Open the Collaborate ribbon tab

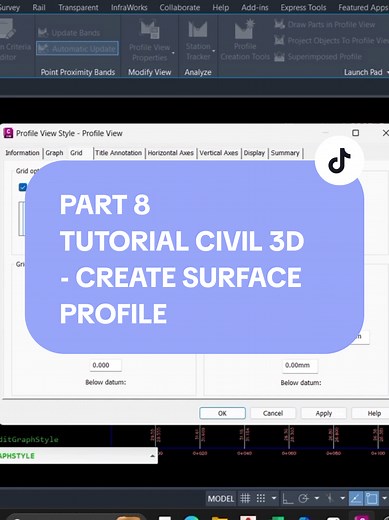click(180, 7)
